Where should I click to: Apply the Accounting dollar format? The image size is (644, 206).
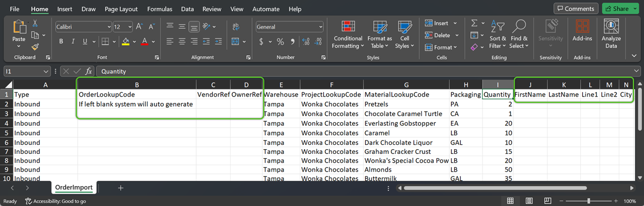tap(262, 41)
